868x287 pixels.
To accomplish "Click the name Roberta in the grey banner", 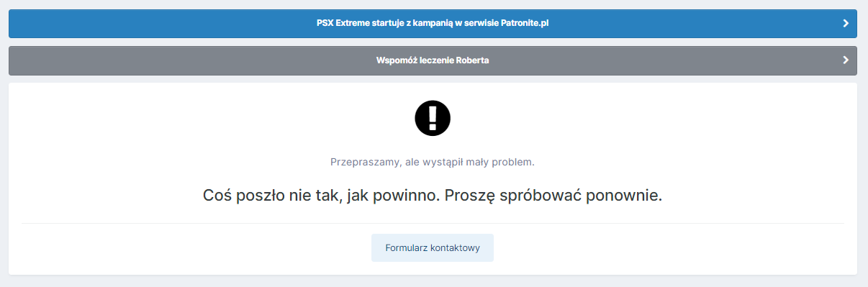I will click(472, 60).
